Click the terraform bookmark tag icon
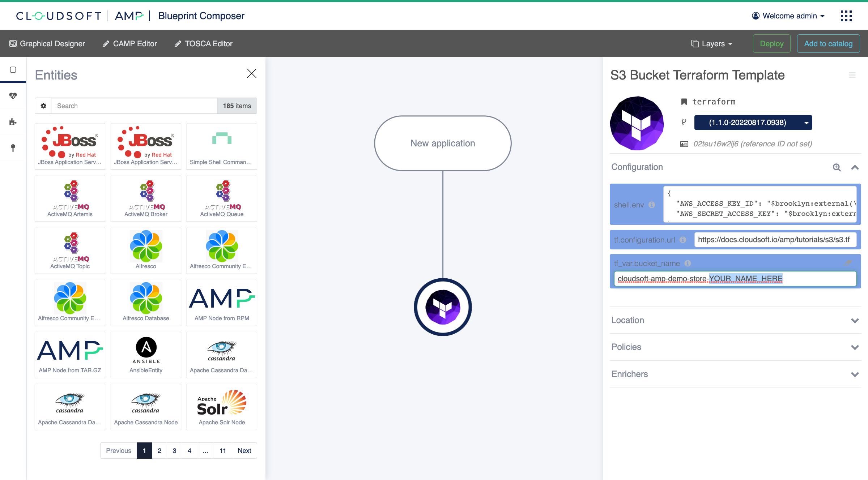 point(684,102)
